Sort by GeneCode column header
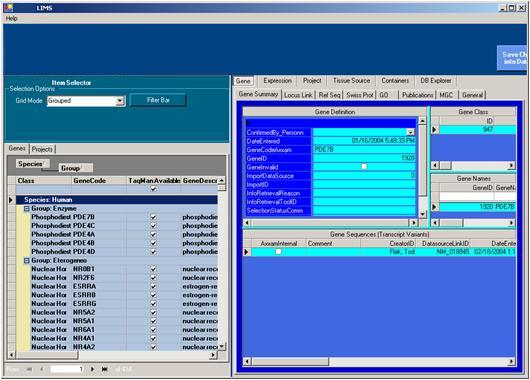 coord(99,181)
